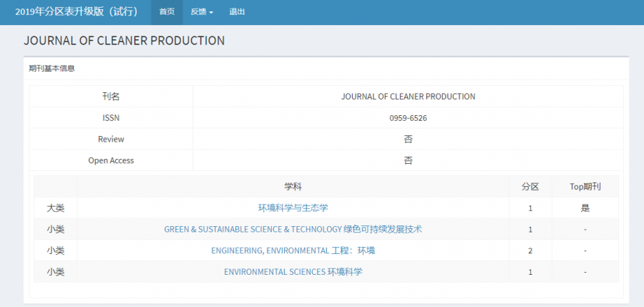644x307 pixels.
Task: Open ENGINEERING, ENVIRONMENTAL 工程：环境 link
Action: tap(293, 250)
